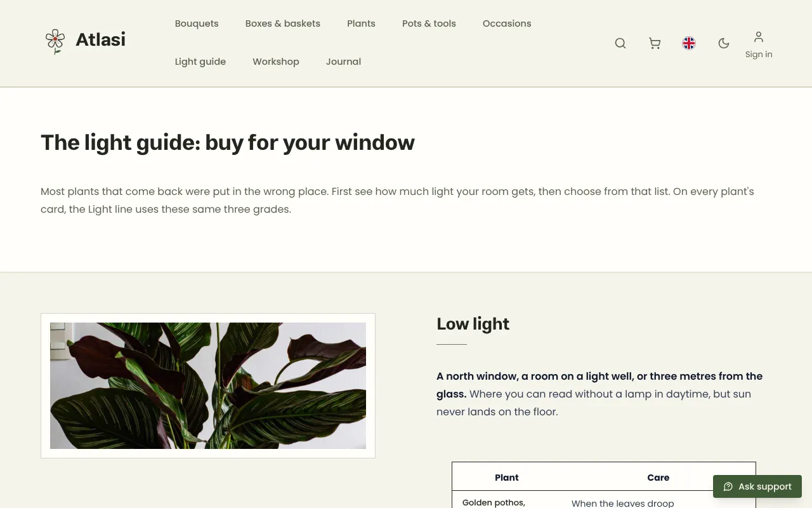Go to the Plants section
This screenshot has height=508, width=812.
pyautogui.click(x=361, y=23)
